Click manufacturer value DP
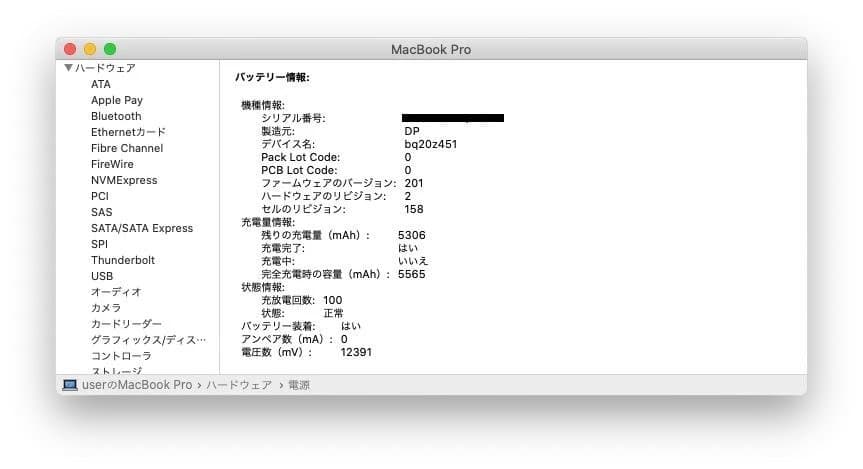This screenshot has width=863, height=469. click(x=412, y=131)
